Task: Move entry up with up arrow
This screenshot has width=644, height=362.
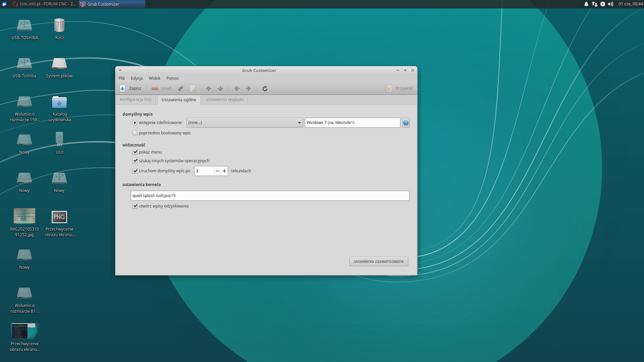Action: click(x=209, y=88)
